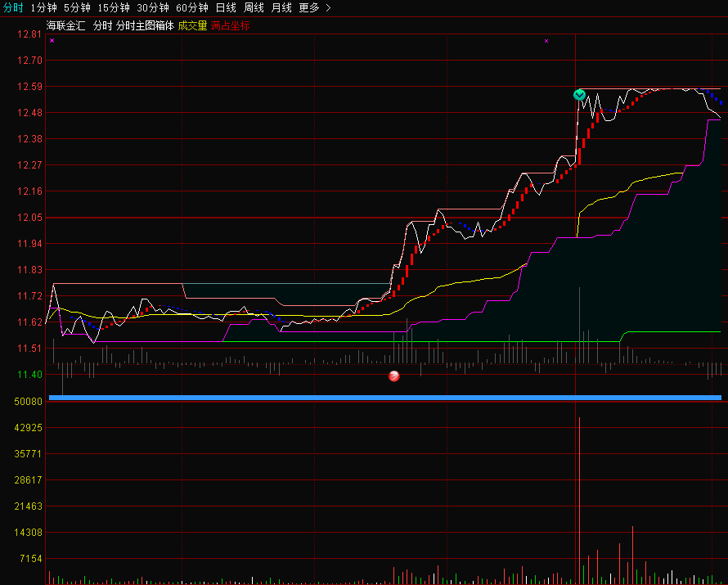This screenshot has width=728, height=585.
Task: Click the green 11.40 price axis label
Action: (x=29, y=375)
